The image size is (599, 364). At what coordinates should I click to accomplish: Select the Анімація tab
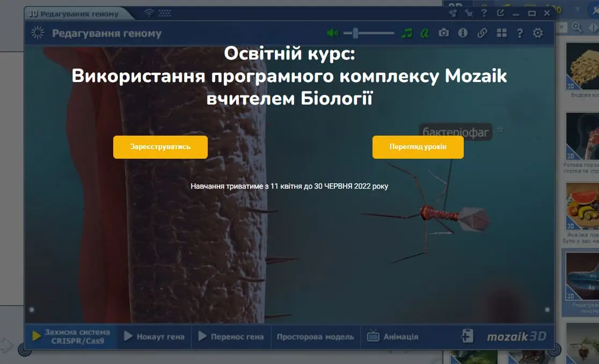(x=393, y=337)
